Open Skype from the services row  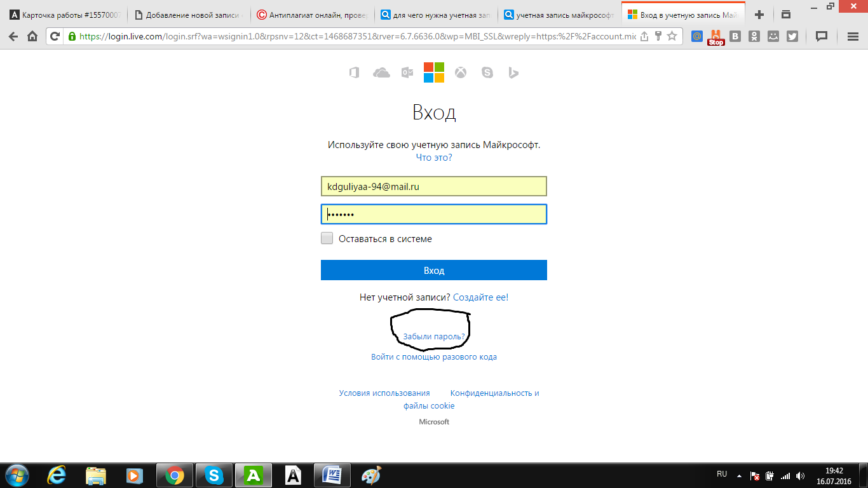487,72
